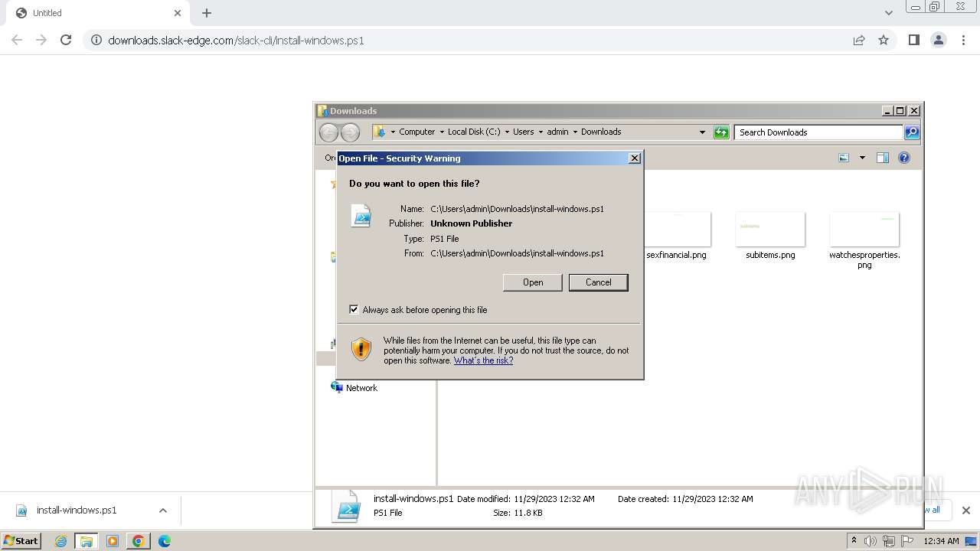980x551 pixels.
Task: Close the Untitled tab
Action: tap(178, 13)
